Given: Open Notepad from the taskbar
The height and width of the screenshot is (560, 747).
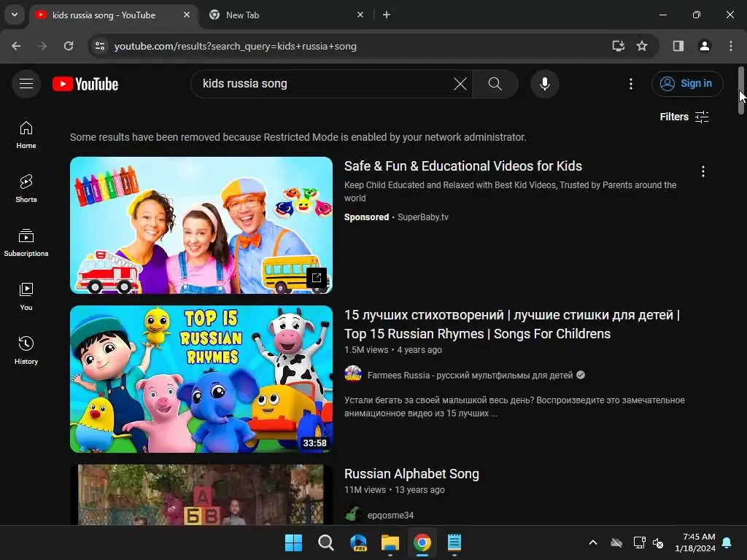Looking at the screenshot, I should 454,542.
